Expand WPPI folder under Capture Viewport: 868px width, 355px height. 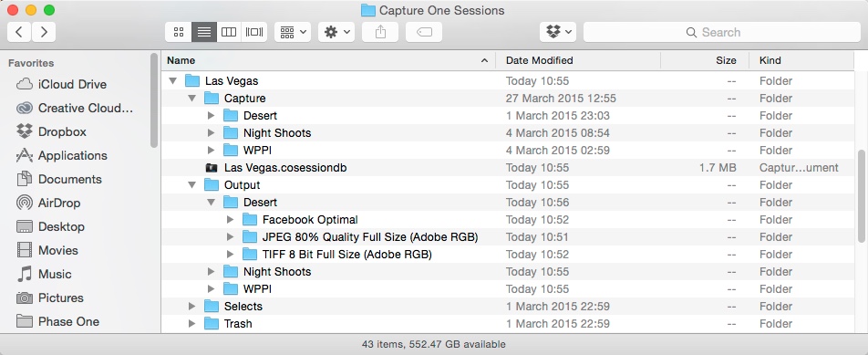211,150
